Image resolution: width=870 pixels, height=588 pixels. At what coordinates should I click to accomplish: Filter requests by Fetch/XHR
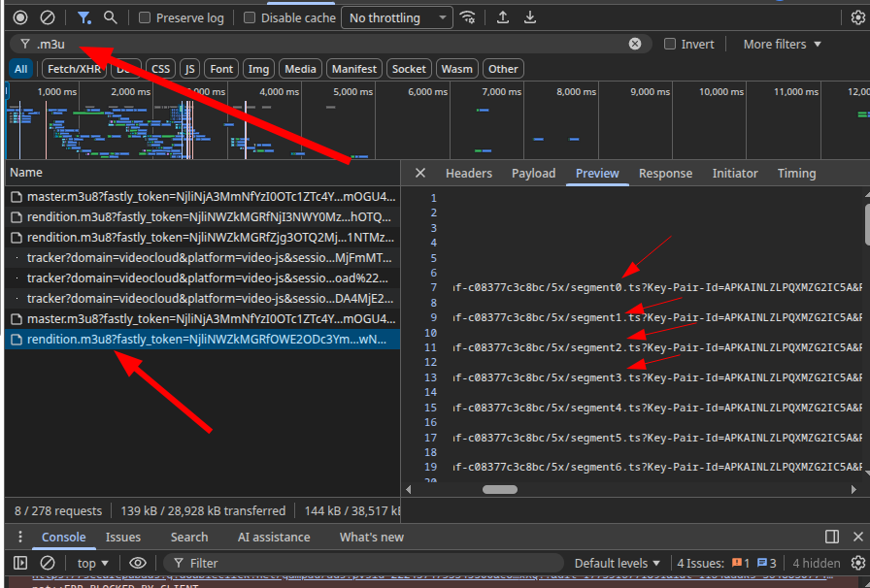click(73, 69)
